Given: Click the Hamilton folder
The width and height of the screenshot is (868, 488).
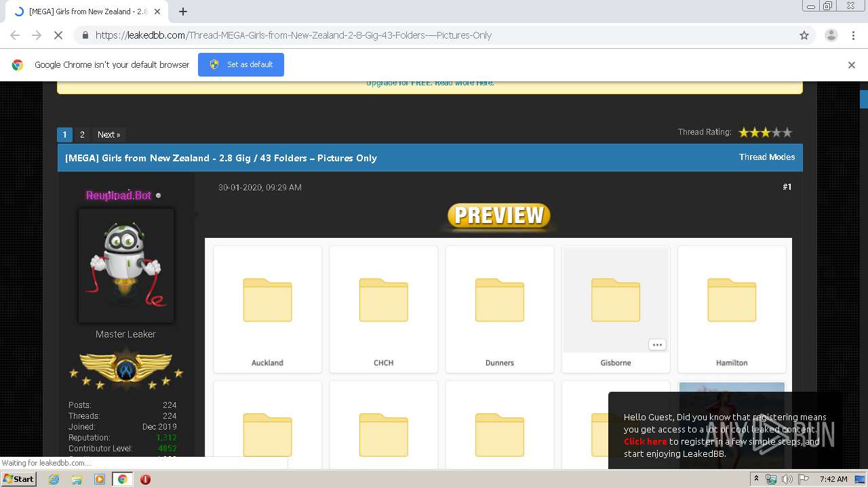Looking at the screenshot, I should (x=732, y=309).
